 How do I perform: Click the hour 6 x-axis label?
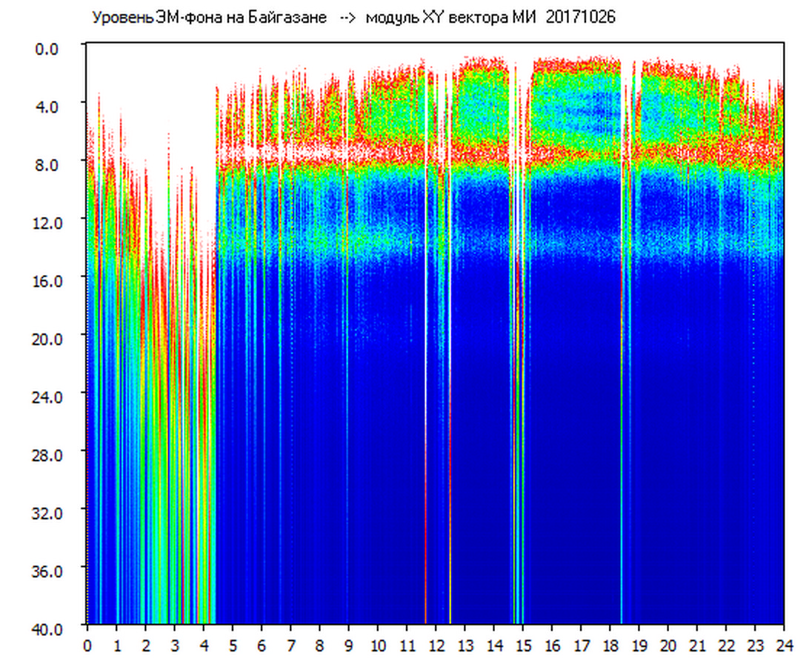[x=262, y=646]
